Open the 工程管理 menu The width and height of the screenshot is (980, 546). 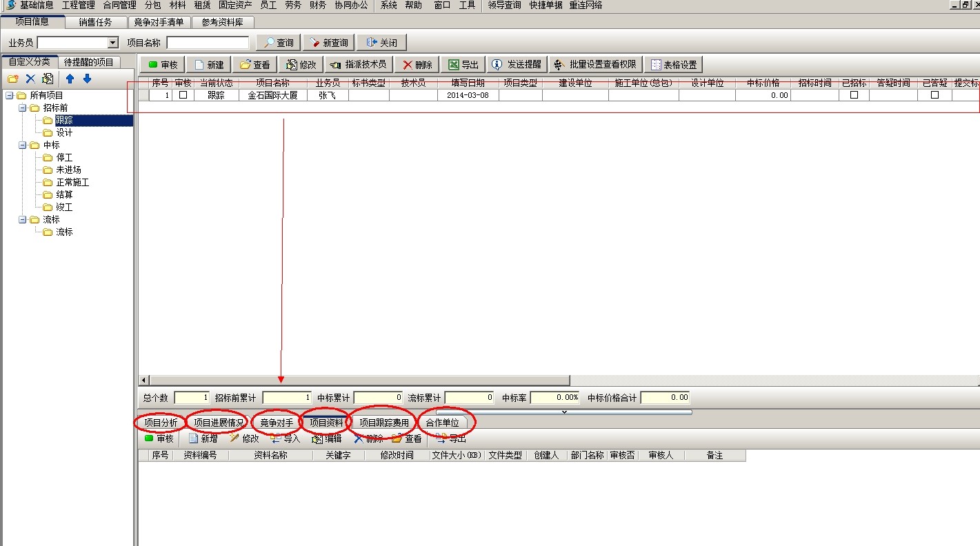pos(78,5)
